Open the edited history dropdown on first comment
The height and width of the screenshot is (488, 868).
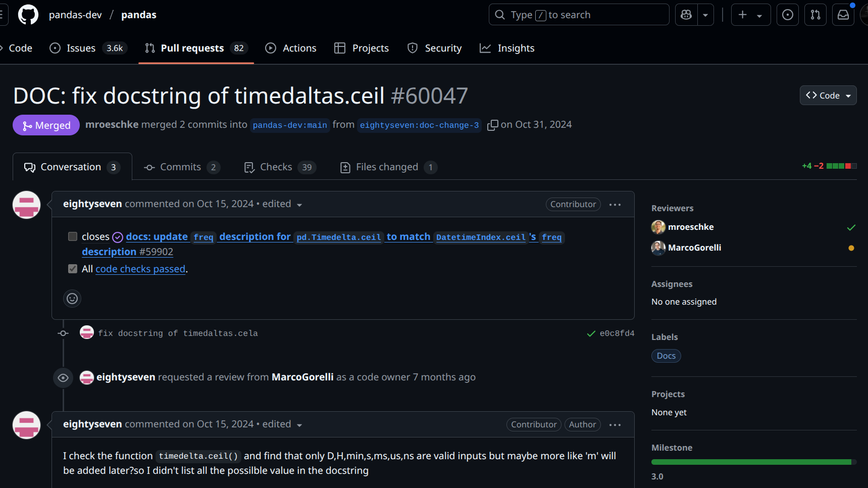pyautogui.click(x=282, y=204)
